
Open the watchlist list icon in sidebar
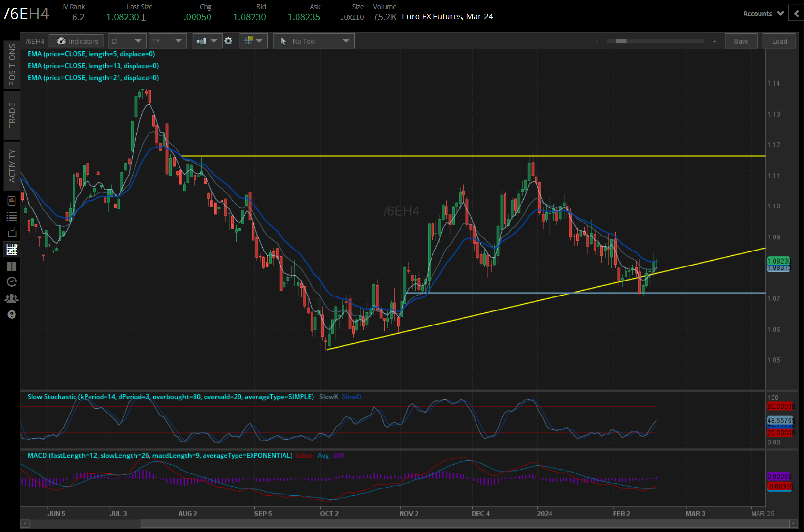tap(12, 217)
